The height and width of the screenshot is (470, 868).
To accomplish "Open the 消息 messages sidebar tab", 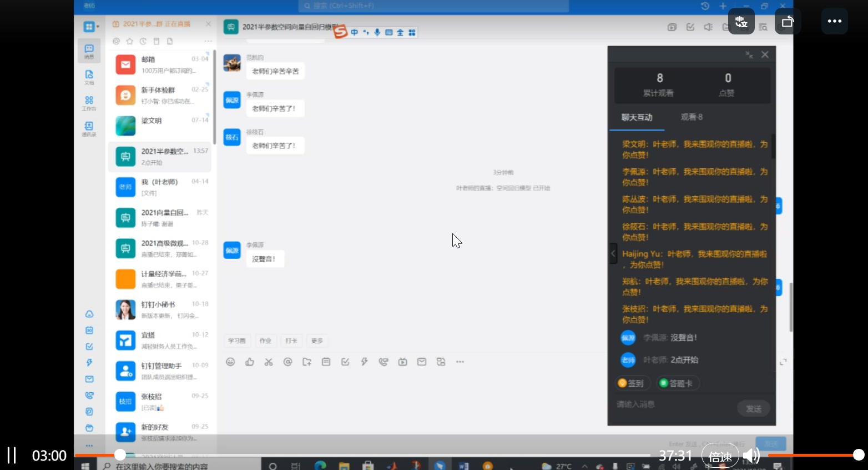I will point(89,51).
